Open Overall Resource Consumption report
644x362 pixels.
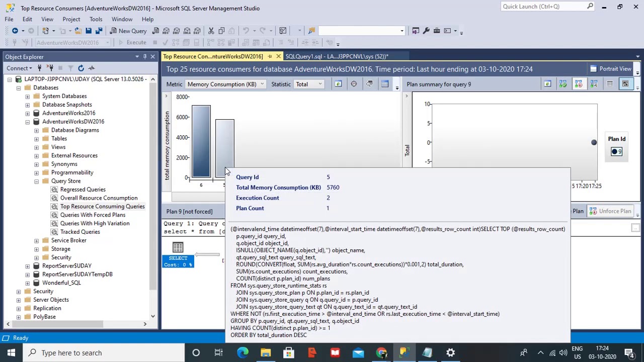(99, 198)
